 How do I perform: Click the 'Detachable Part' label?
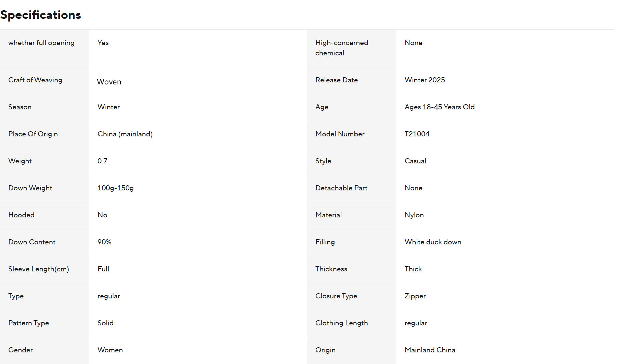[x=341, y=188]
